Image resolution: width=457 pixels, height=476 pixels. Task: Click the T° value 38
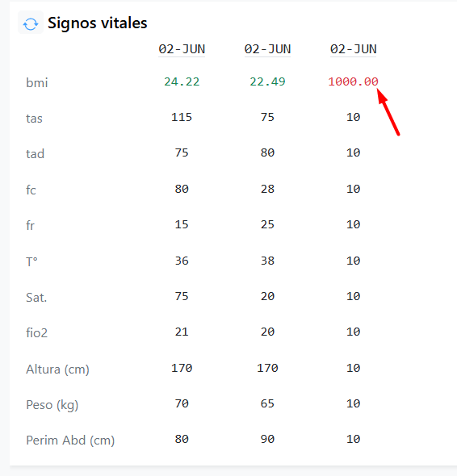pyautogui.click(x=267, y=261)
